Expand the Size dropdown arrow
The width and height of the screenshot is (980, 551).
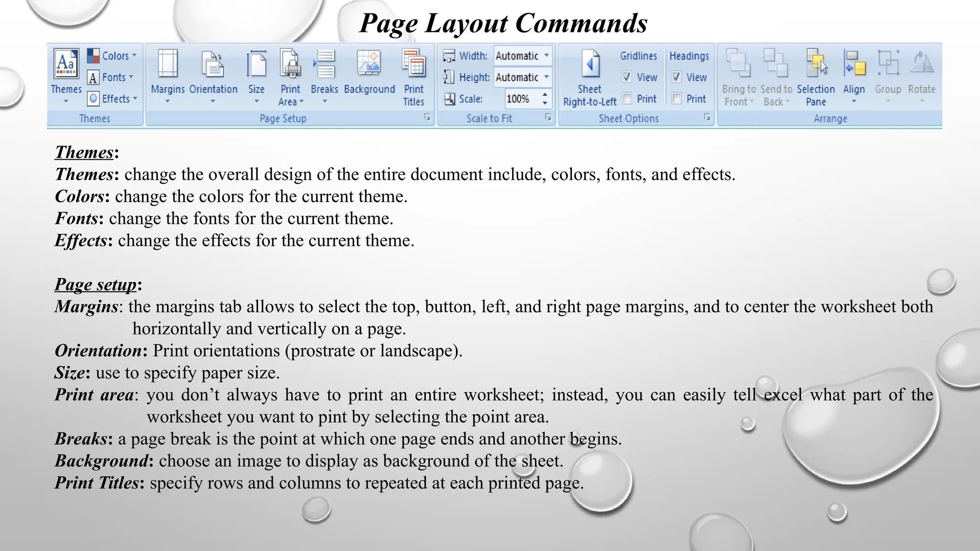(x=256, y=101)
